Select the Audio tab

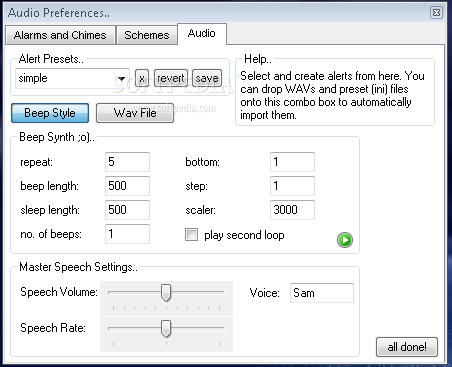coord(202,34)
